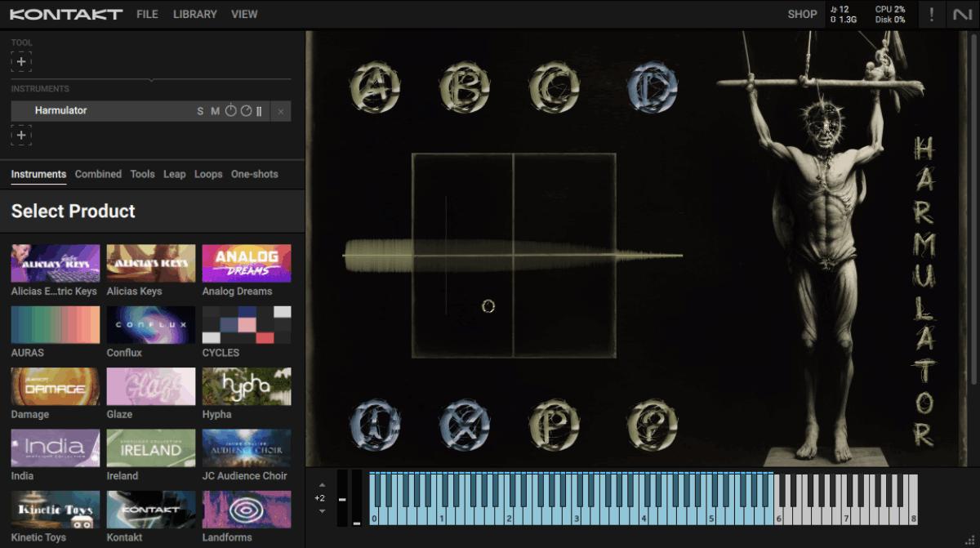Select the AURAS product thumbnail

(x=56, y=324)
